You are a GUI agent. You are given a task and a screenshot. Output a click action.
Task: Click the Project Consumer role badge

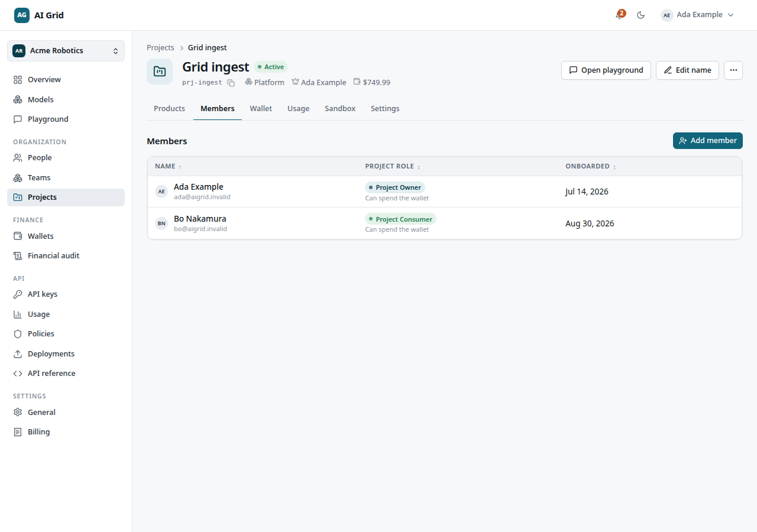(400, 219)
